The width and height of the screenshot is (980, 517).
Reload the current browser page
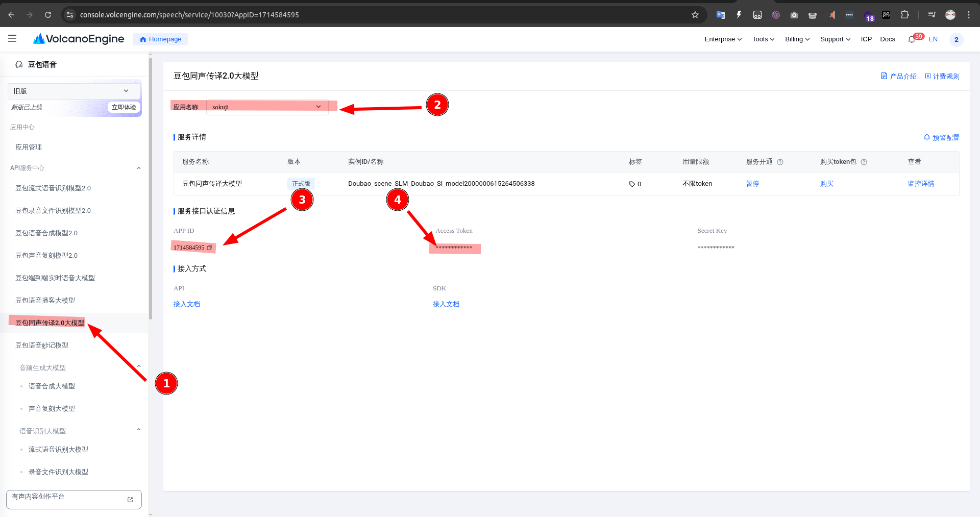pyautogui.click(x=48, y=15)
